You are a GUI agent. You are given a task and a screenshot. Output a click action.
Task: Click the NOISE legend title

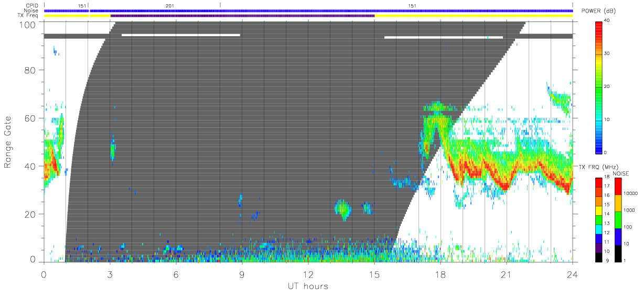point(621,173)
